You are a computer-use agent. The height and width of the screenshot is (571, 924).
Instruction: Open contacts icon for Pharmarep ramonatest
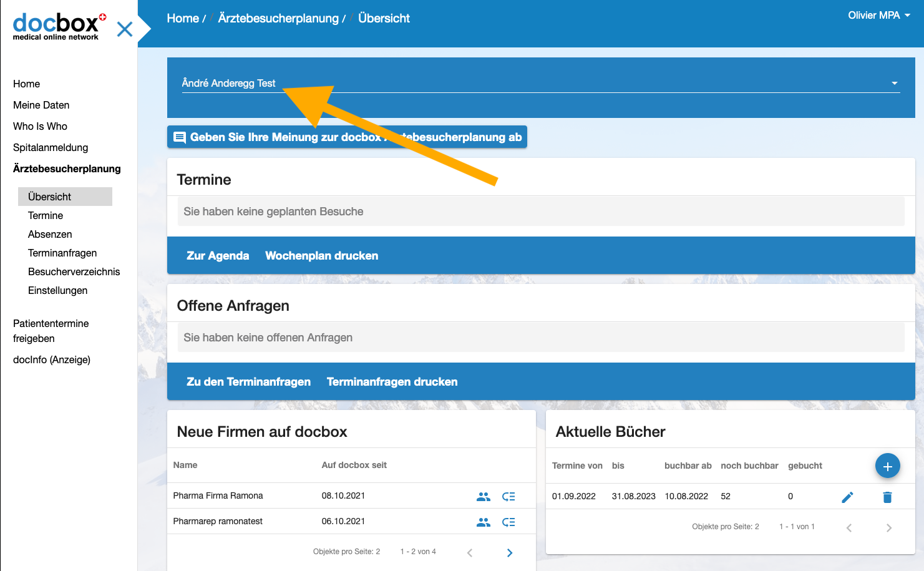pyautogui.click(x=484, y=521)
